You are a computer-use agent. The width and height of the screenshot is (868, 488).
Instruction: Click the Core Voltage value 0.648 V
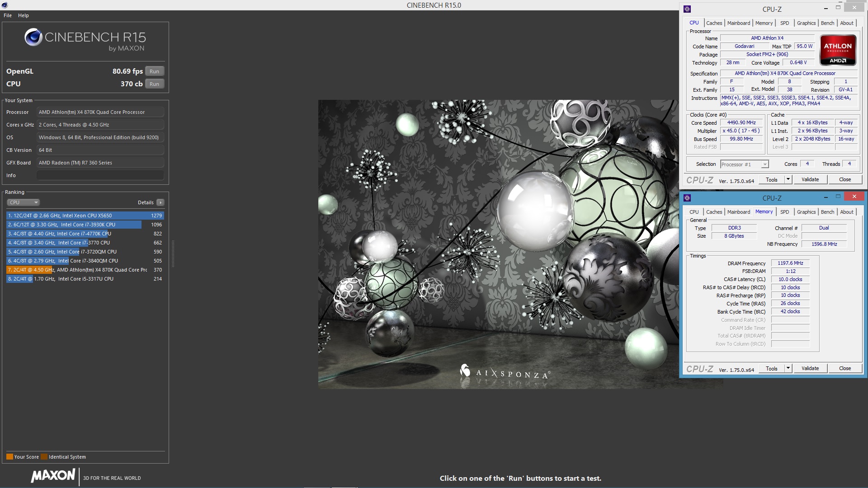798,63
